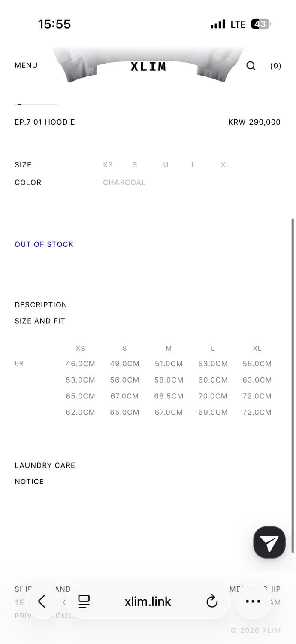Expand the NOTICE section
Screen dimensions: 296x644
pos(29,482)
